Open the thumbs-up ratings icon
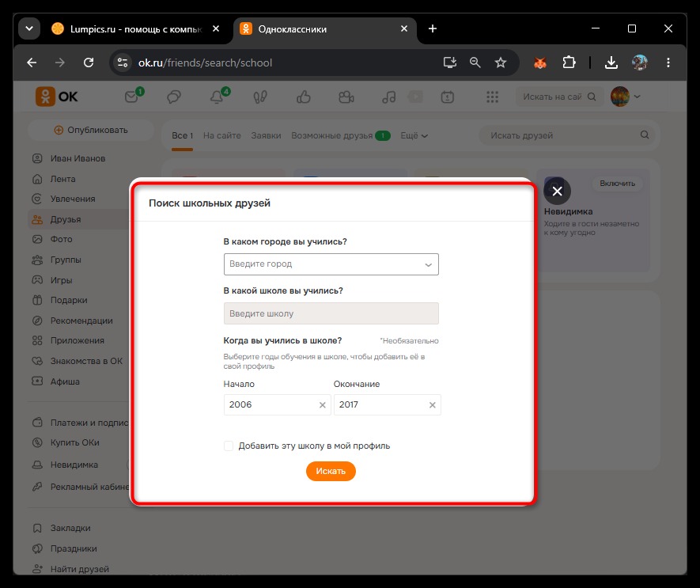700x588 pixels. (x=304, y=97)
